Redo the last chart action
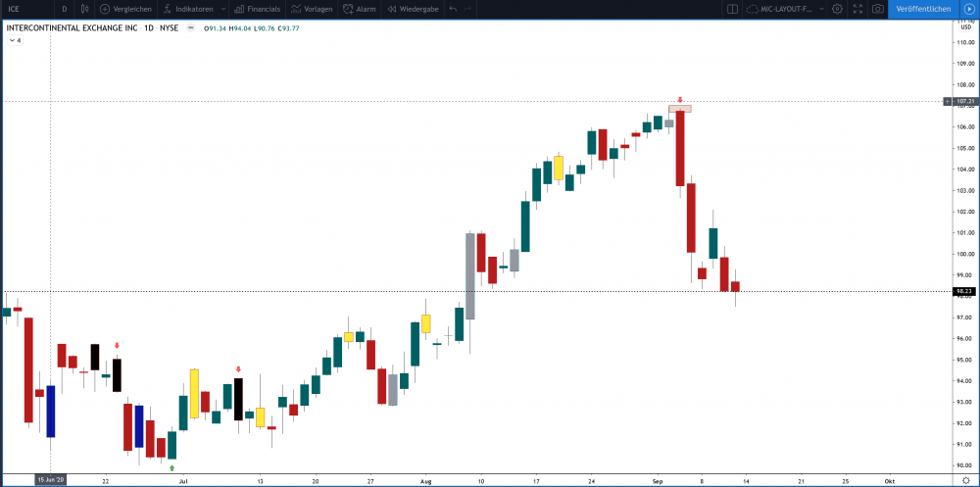The image size is (980, 487). click(x=467, y=10)
